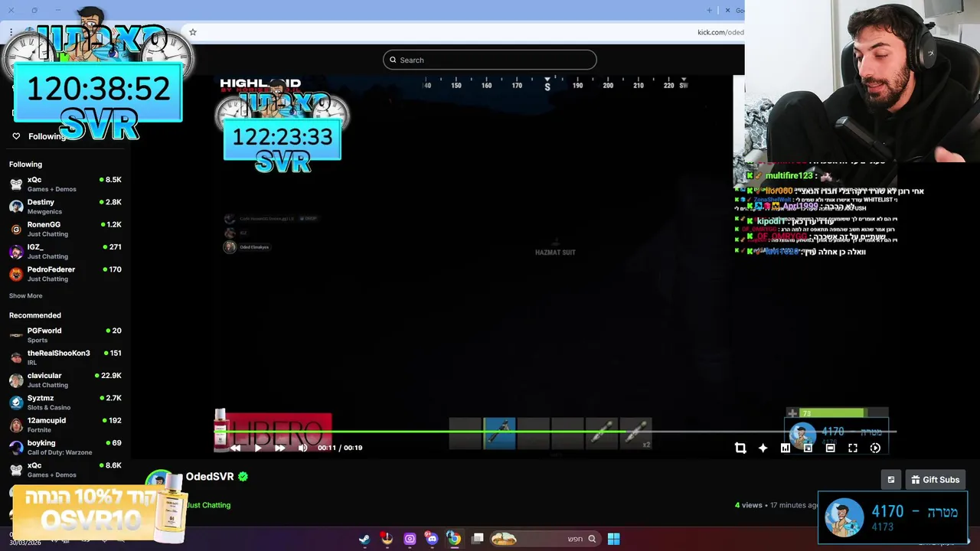Viewport: 980px width, 551px height.
Task: Mute the clip volume
Action: 302,448
